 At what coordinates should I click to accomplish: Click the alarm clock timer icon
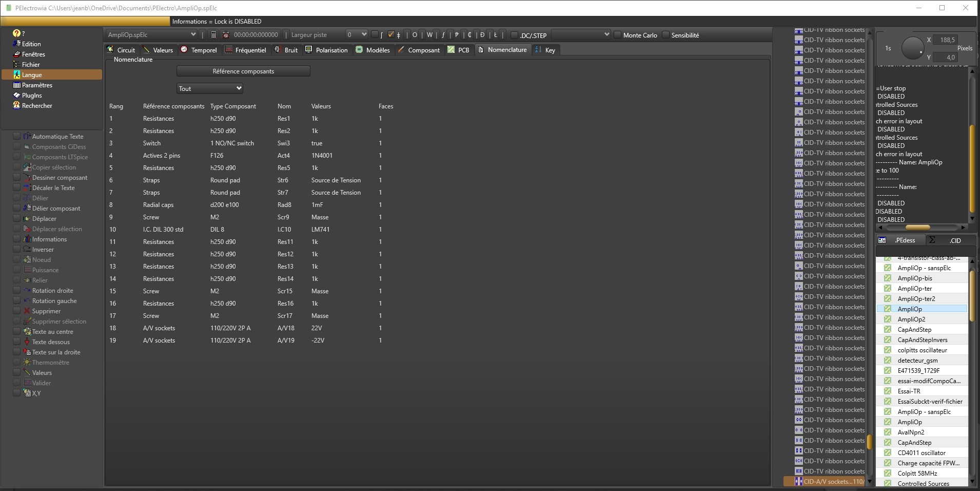(x=225, y=35)
